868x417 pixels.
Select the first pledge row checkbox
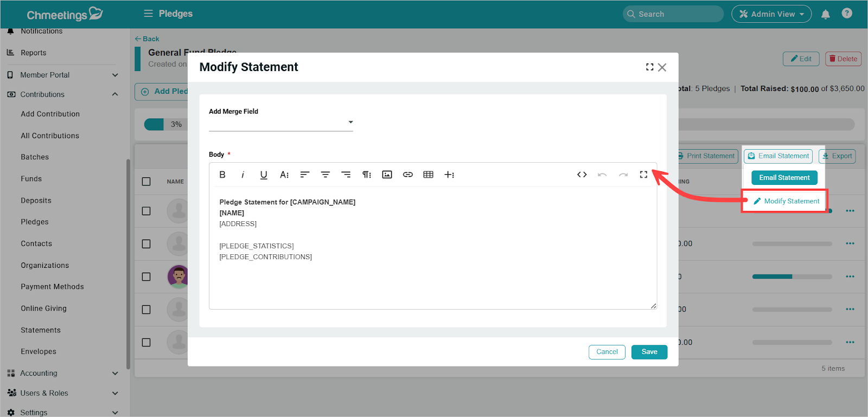click(146, 211)
